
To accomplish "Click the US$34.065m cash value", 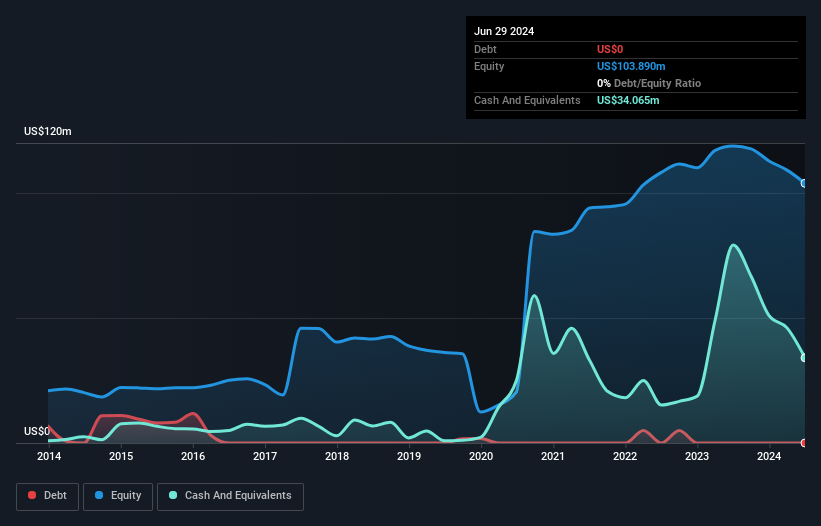I will (x=628, y=100).
